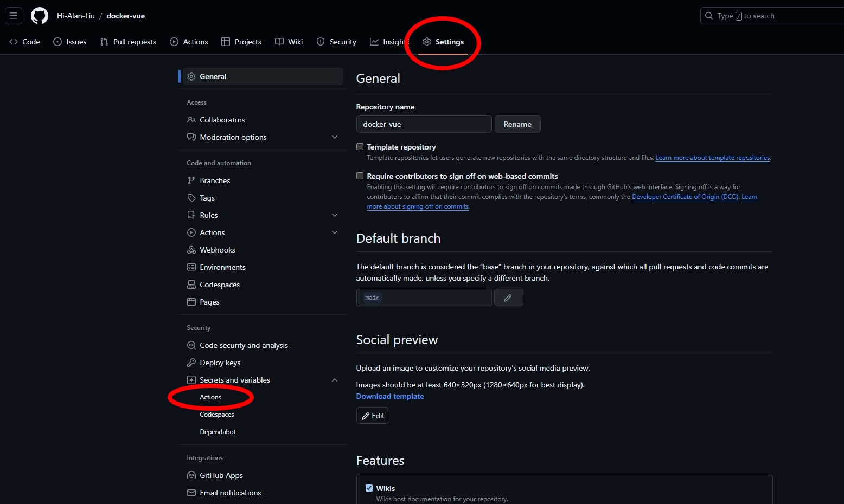
Task: Expand the sidebar Actions section chevron
Action: point(335,232)
